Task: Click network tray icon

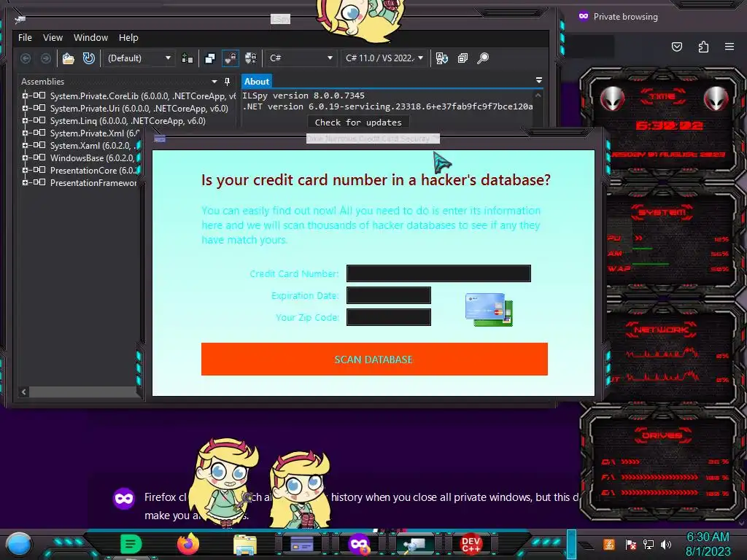Action: [649, 544]
